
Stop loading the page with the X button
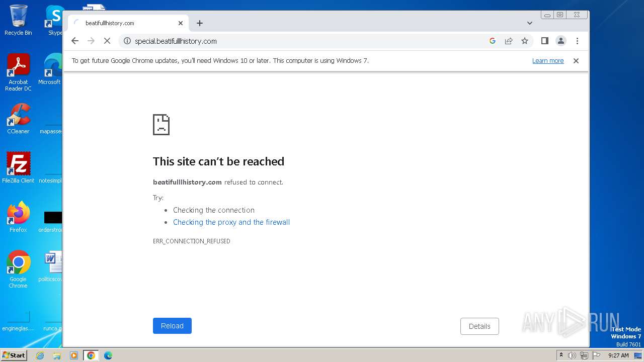pyautogui.click(x=107, y=41)
